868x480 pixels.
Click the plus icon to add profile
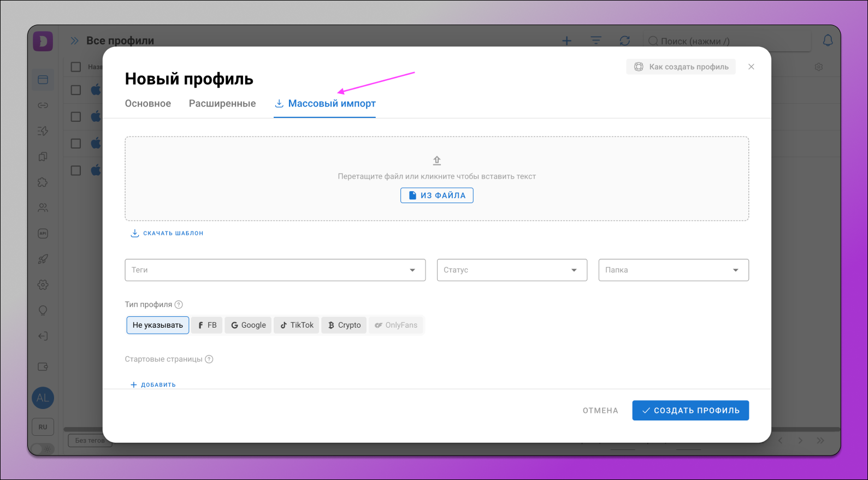click(x=567, y=41)
